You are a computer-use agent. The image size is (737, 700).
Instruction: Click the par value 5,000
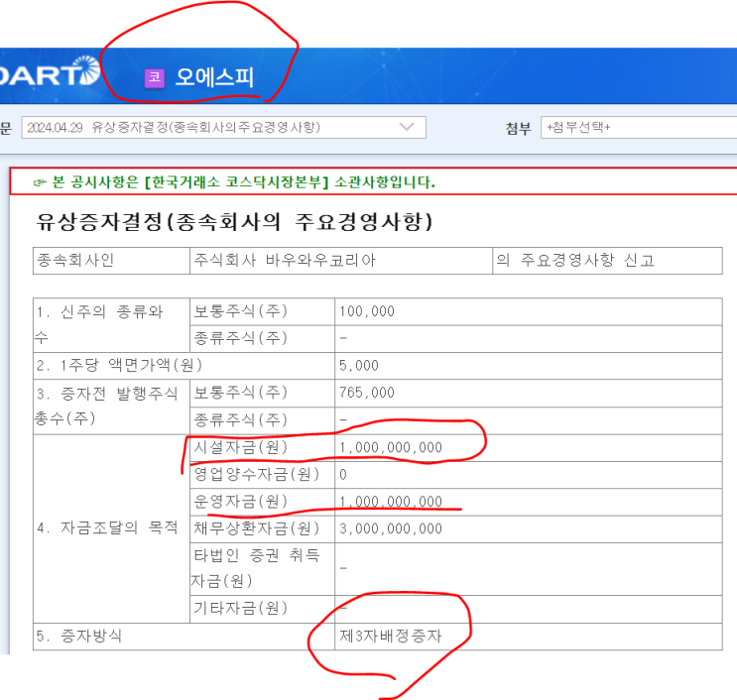(x=359, y=366)
